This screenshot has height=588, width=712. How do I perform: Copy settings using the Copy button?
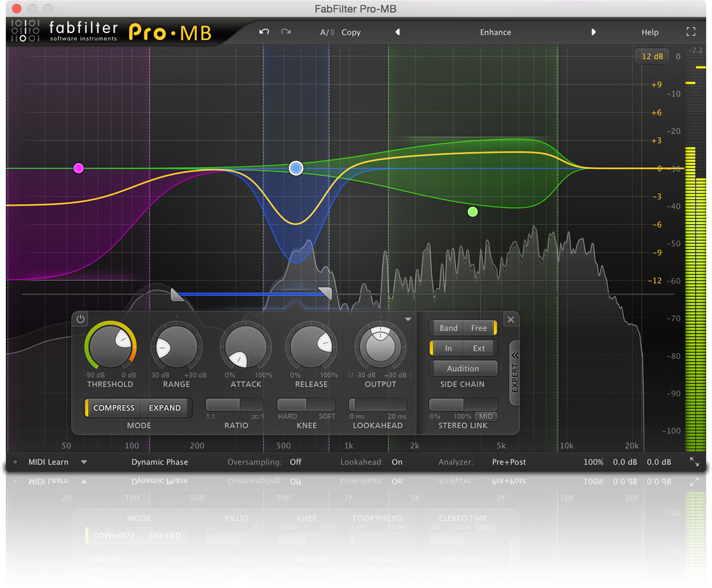[x=351, y=32]
